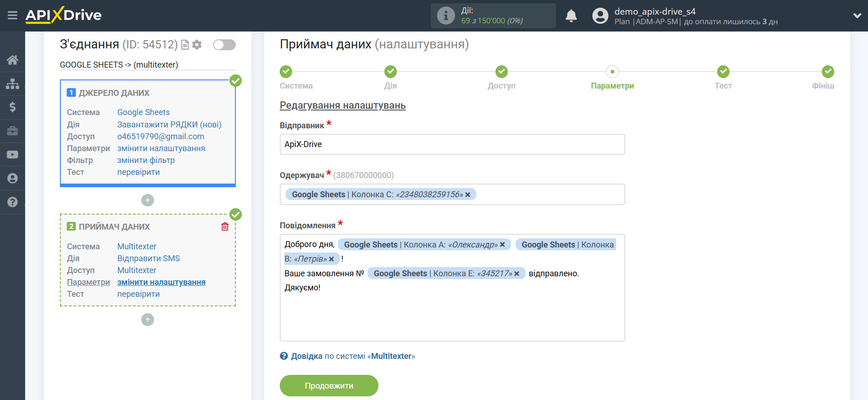Go to Home via sidebar house icon

[x=12, y=60]
